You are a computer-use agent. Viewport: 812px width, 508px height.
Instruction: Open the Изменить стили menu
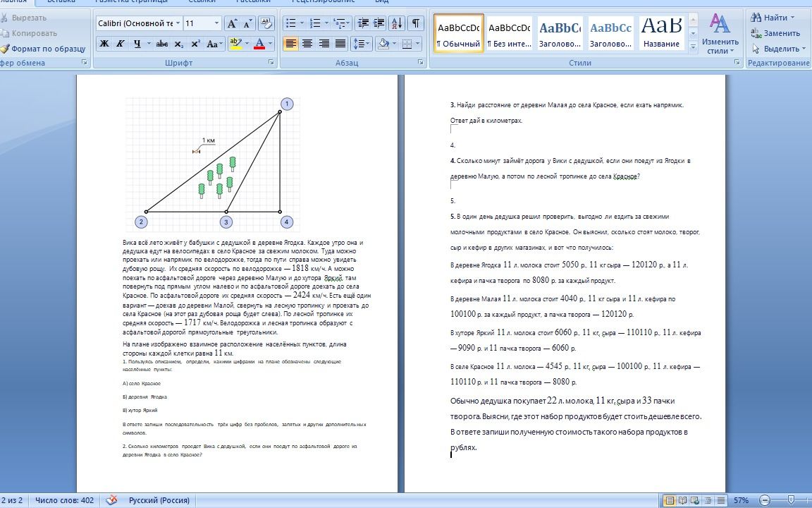[x=720, y=34]
